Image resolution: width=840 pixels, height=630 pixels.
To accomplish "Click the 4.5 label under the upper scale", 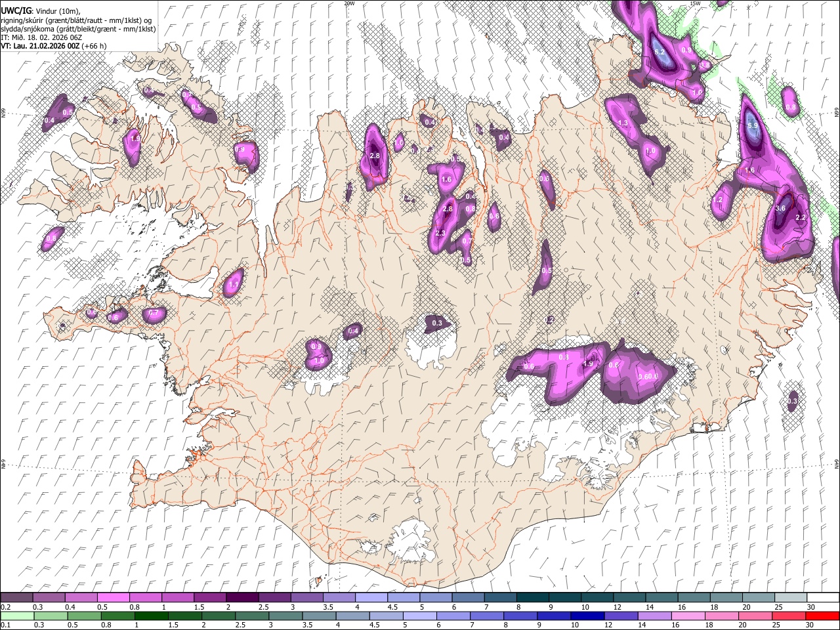I will 394,607.
